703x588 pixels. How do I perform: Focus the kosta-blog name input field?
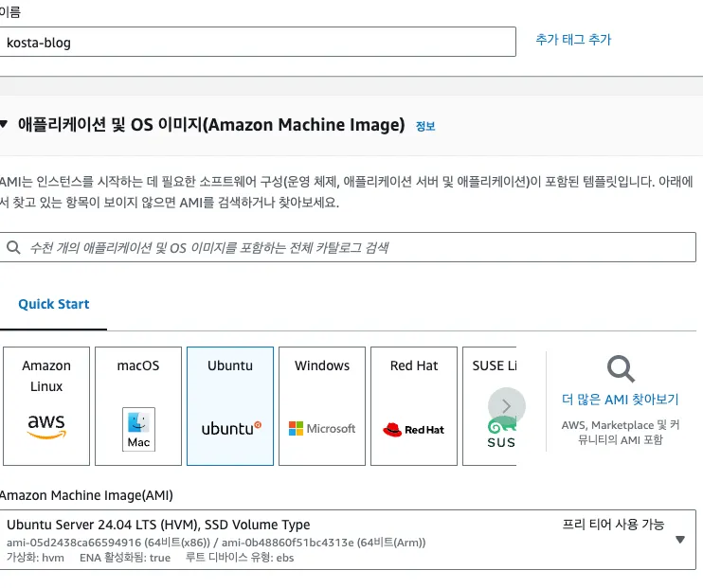click(258, 42)
